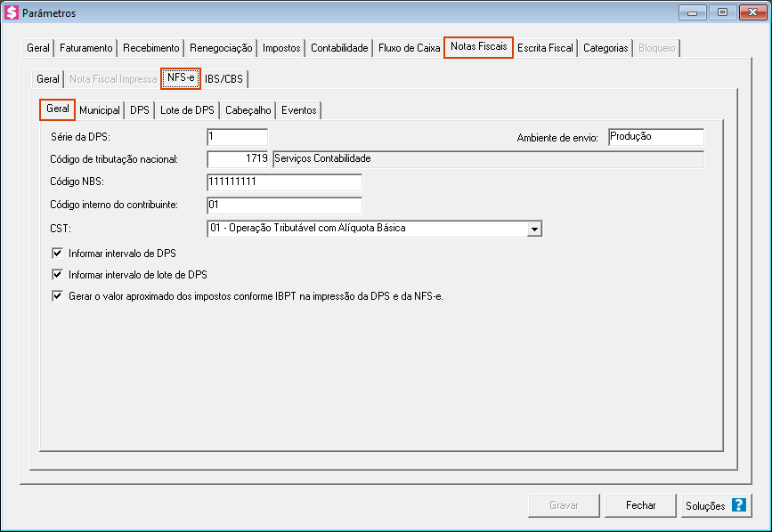Click the Código NBS input field

[x=284, y=182]
